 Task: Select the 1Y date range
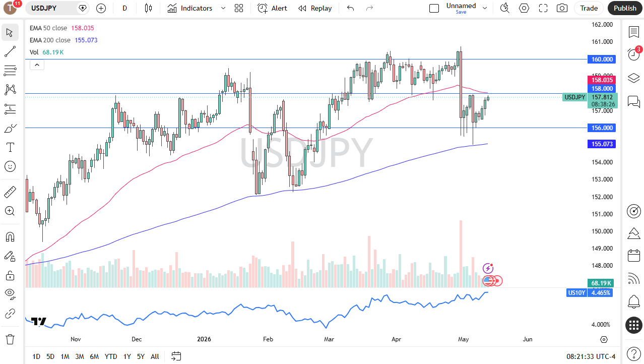127,356
